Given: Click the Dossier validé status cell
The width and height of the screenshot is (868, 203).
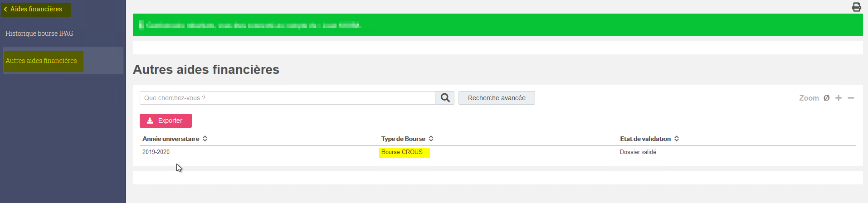Looking at the screenshot, I should 638,152.
